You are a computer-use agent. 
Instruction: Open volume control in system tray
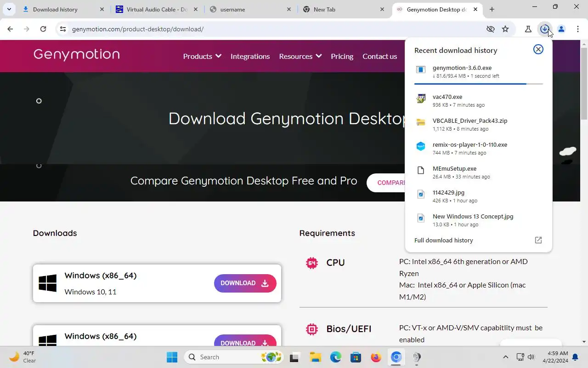(531, 357)
